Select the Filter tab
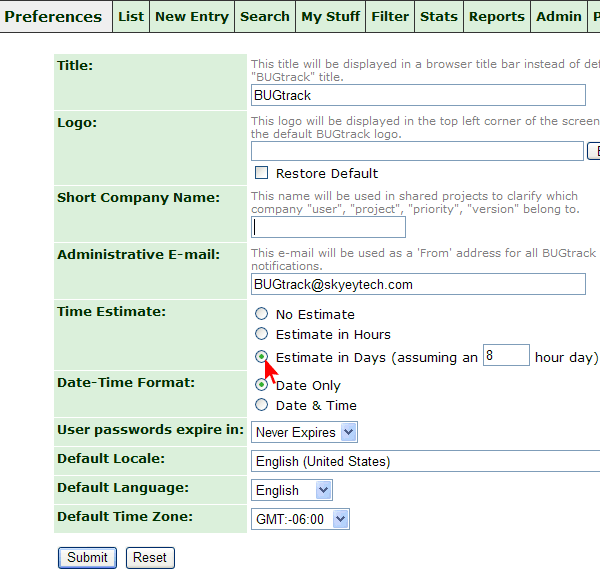The height and width of the screenshot is (580, 600). 390,16
